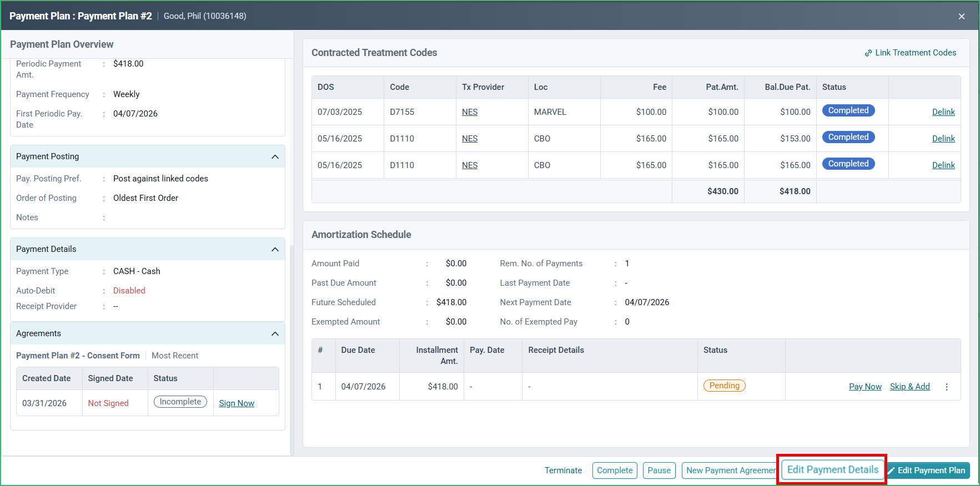Select the Most Recent agreements tab
The width and height of the screenshot is (980, 486).
pyautogui.click(x=175, y=356)
